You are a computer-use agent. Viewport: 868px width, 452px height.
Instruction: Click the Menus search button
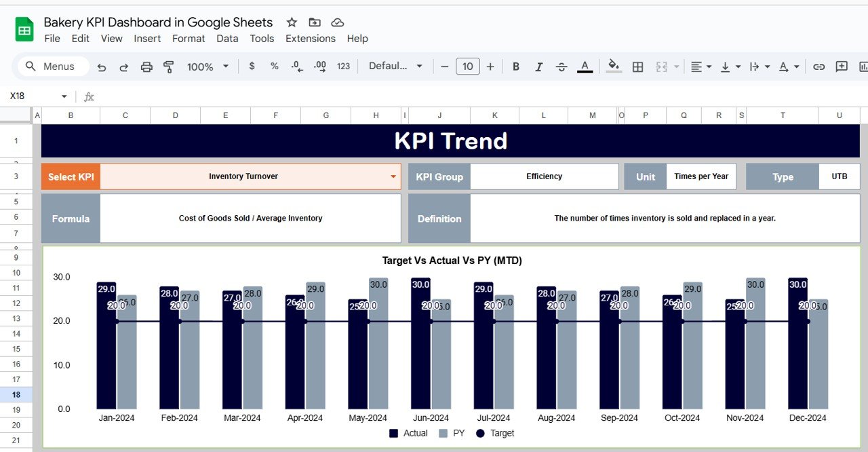[50, 67]
